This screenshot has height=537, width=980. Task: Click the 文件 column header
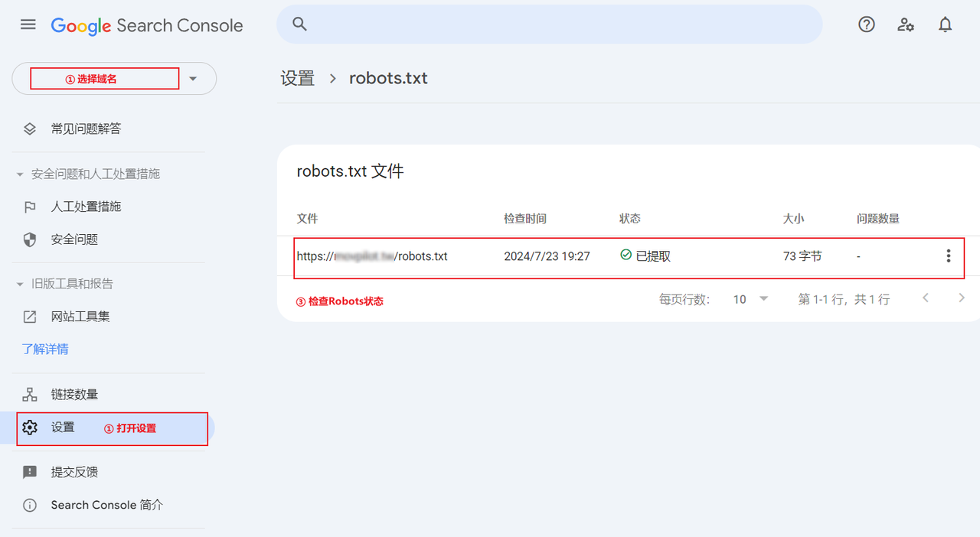307,219
